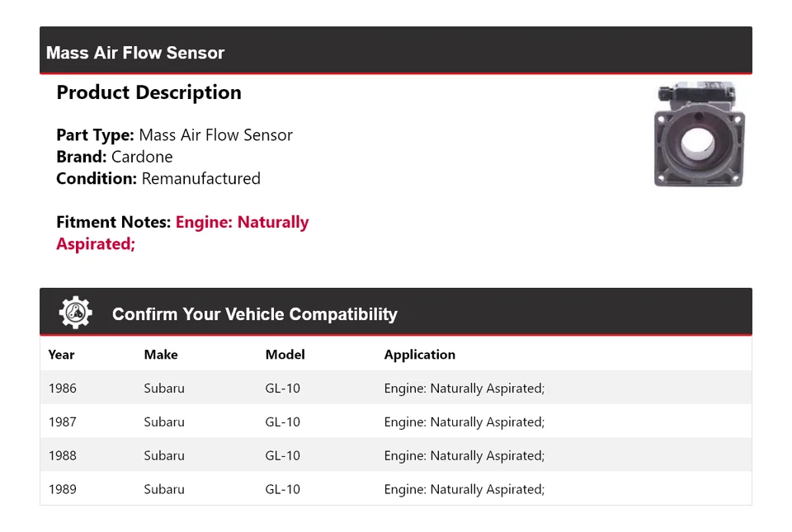Click the Mass Air Flow Sensor header bar
The width and height of the screenshot is (792, 532).
(x=395, y=50)
